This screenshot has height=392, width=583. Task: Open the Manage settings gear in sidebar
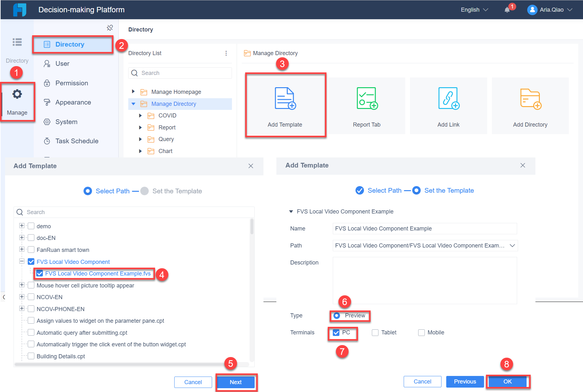(17, 94)
